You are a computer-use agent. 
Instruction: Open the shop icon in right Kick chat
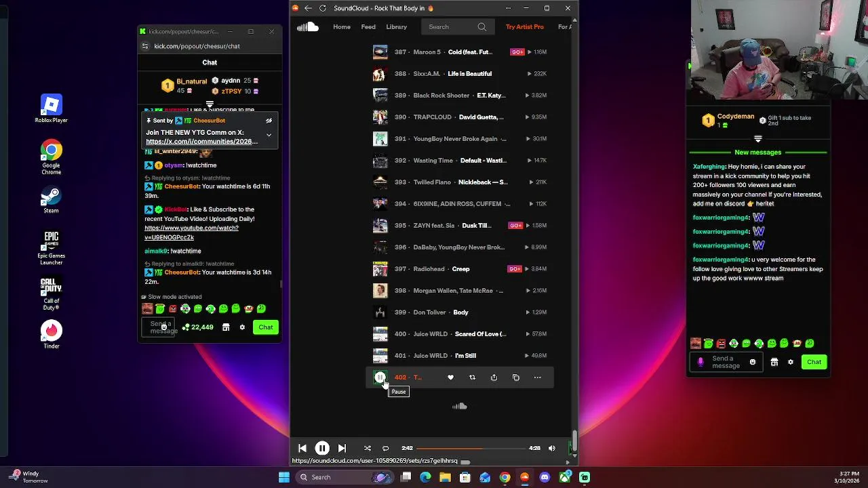774,362
